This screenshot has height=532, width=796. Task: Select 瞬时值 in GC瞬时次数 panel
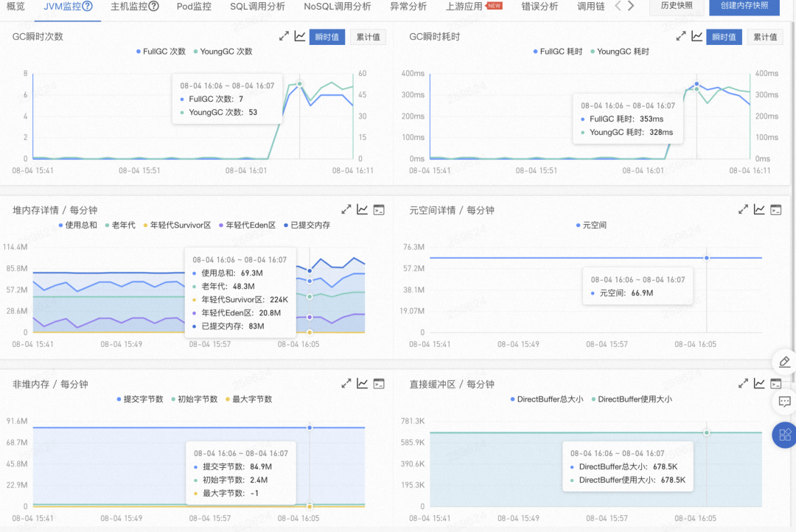(x=327, y=37)
